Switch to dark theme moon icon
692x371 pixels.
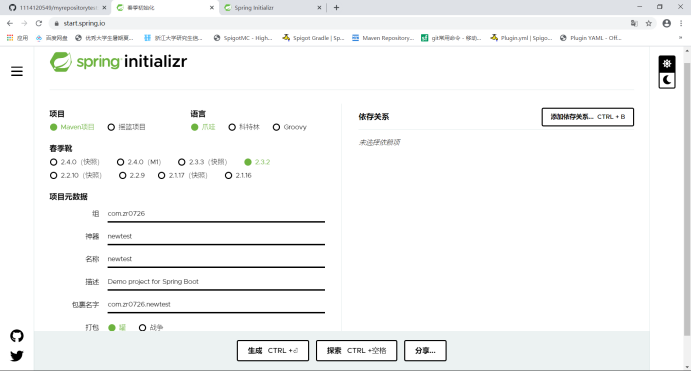coord(667,80)
